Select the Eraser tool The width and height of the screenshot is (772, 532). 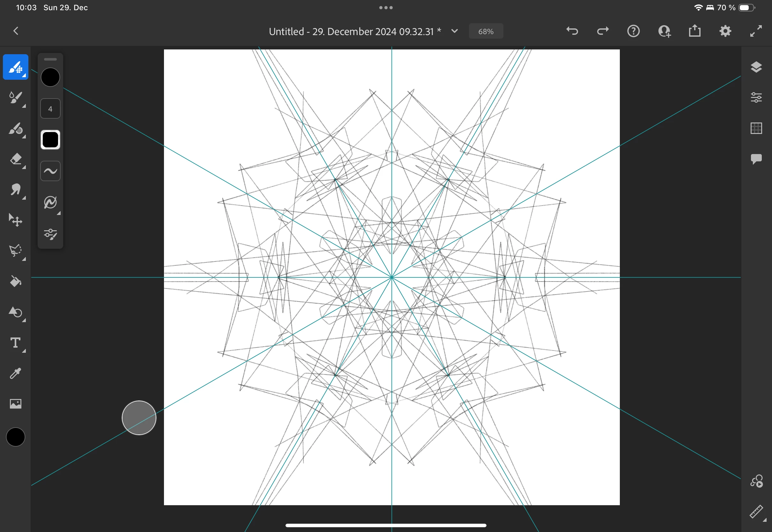[15, 159]
